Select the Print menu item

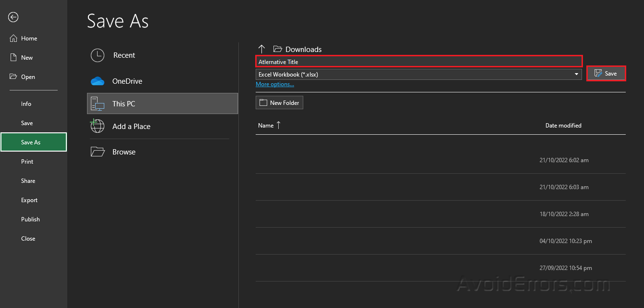tap(27, 161)
